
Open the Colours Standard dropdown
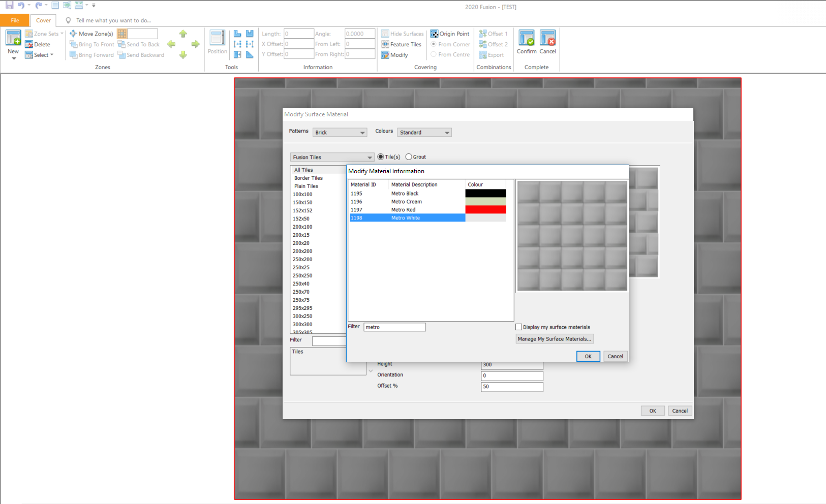coord(424,133)
